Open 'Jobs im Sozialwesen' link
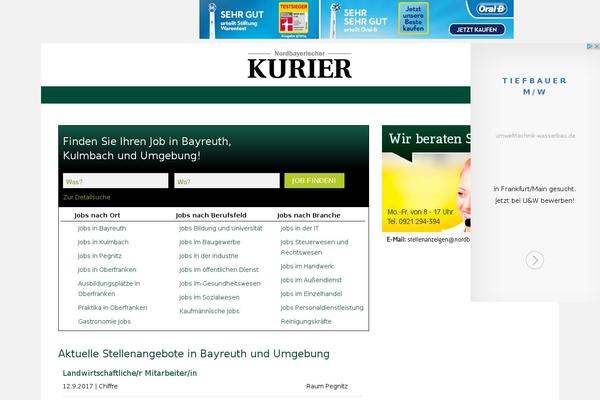The width and height of the screenshot is (600, 400). click(209, 297)
